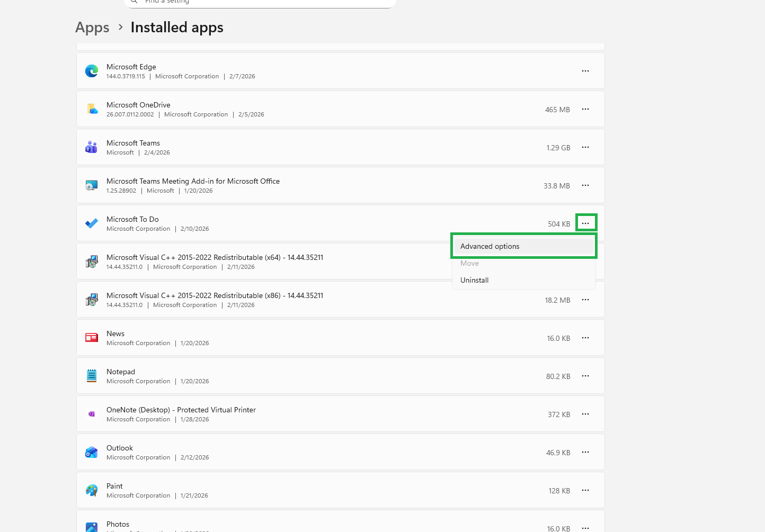This screenshot has width=765, height=532.
Task: Click Microsoft Visual C++ x64 Redistributable title
Action: coord(215,257)
